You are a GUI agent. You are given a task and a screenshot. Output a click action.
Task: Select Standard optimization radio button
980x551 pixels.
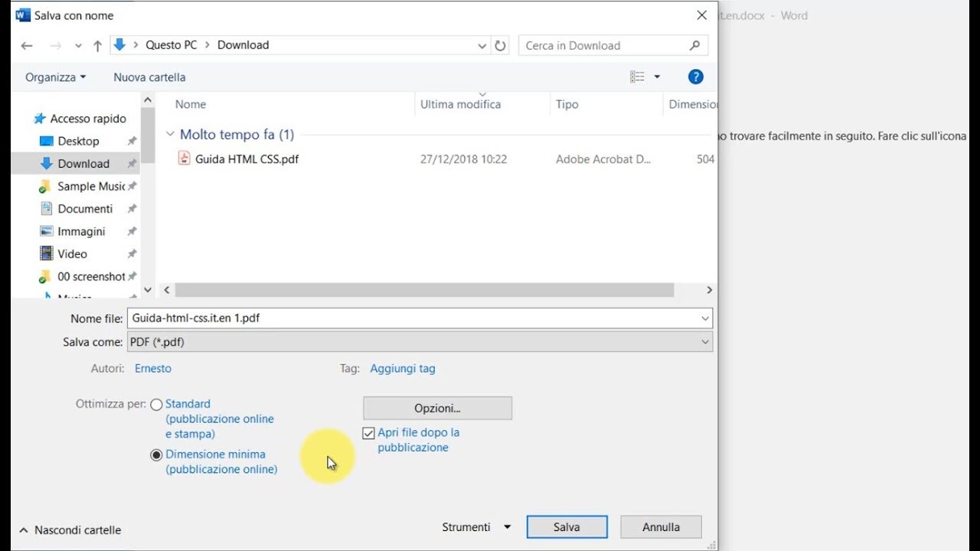(x=157, y=405)
